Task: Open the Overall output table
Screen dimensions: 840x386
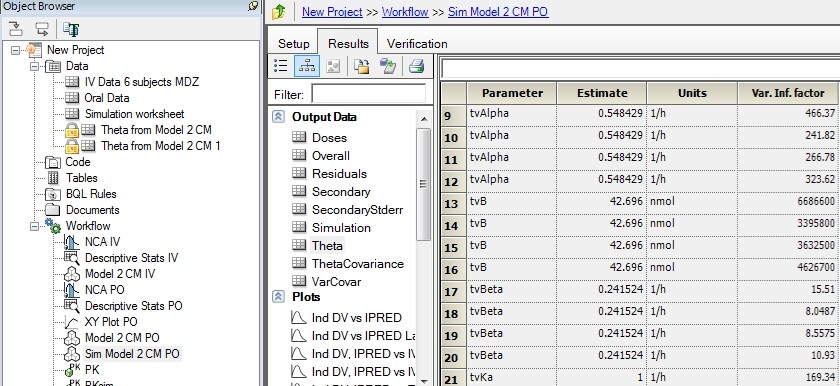Action: point(331,156)
